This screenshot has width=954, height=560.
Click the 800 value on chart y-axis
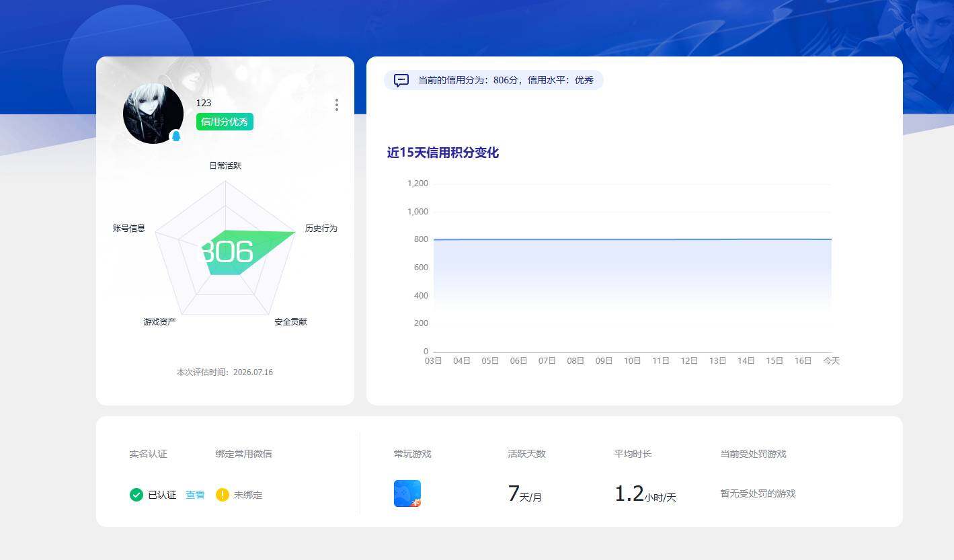pyautogui.click(x=421, y=239)
